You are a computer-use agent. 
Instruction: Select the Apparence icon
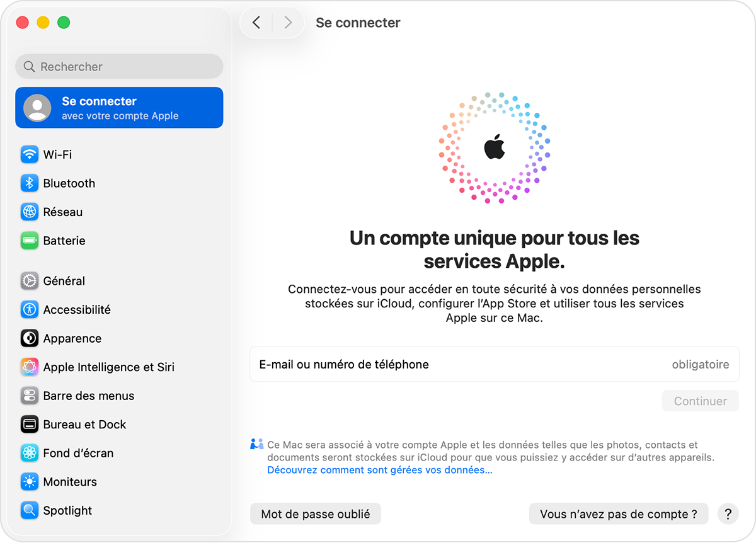coord(29,338)
